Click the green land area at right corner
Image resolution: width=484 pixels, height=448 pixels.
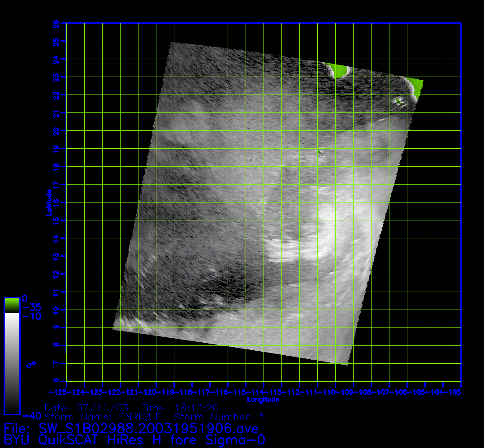pyautogui.click(x=415, y=86)
